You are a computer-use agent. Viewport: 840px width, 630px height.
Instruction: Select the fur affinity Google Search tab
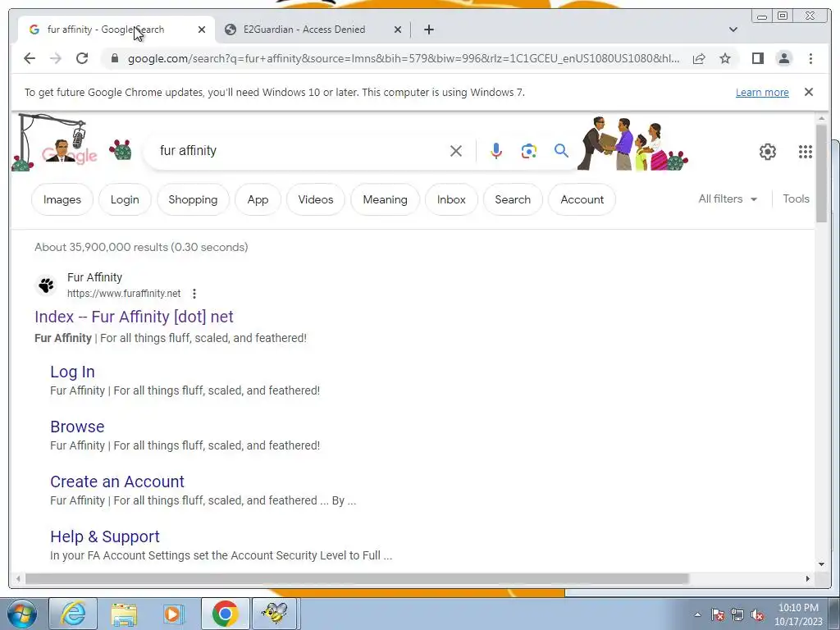click(x=116, y=30)
